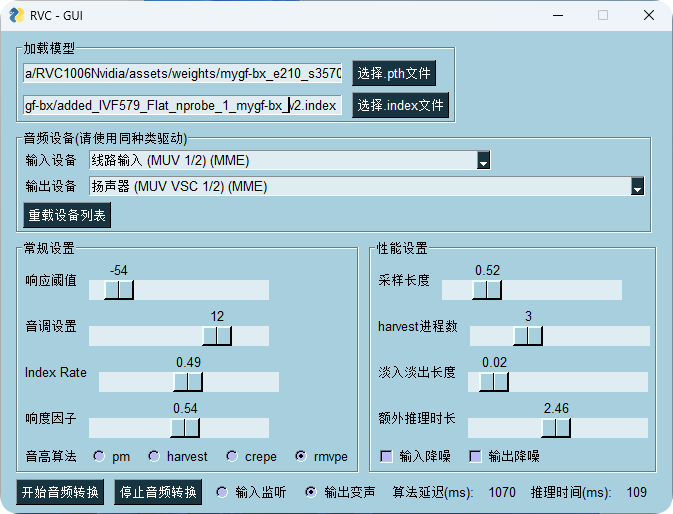
Task: Select the harvest pitch algorithm
Action: pyautogui.click(x=154, y=456)
